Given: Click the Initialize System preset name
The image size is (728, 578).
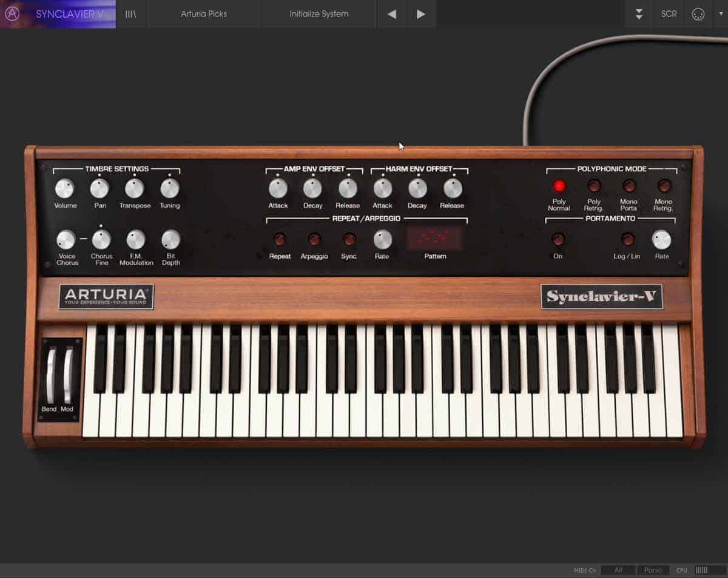Looking at the screenshot, I should [319, 14].
